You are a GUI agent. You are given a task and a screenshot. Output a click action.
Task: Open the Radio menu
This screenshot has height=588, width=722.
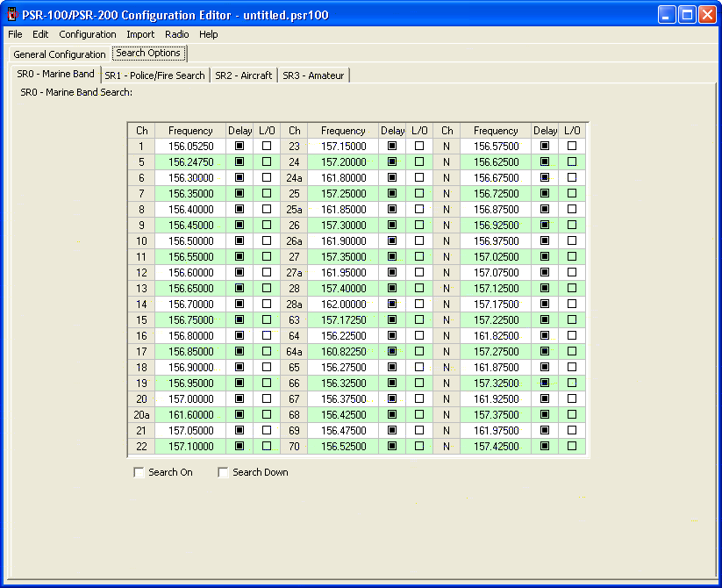click(x=176, y=34)
